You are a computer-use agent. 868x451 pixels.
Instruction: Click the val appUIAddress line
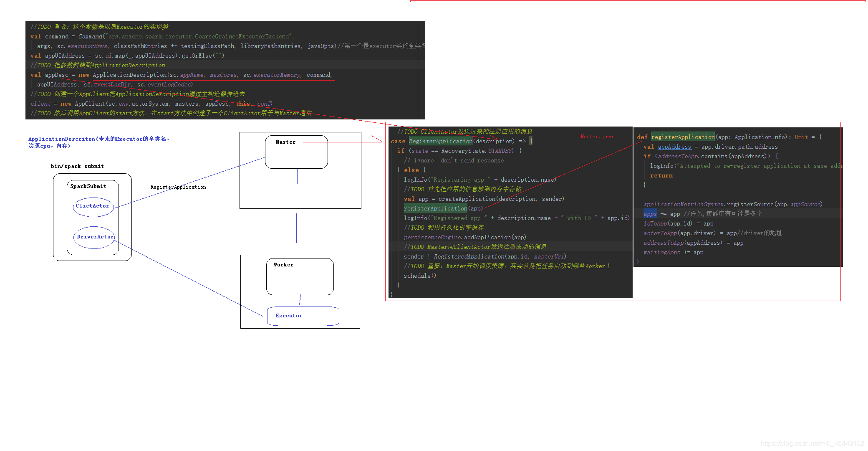coord(127,56)
